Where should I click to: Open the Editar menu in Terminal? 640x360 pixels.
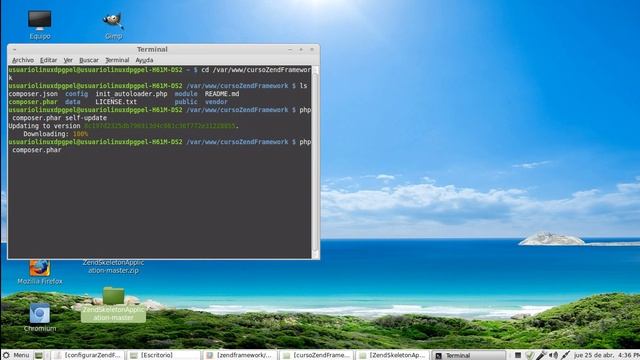click(x=49, y=60)
